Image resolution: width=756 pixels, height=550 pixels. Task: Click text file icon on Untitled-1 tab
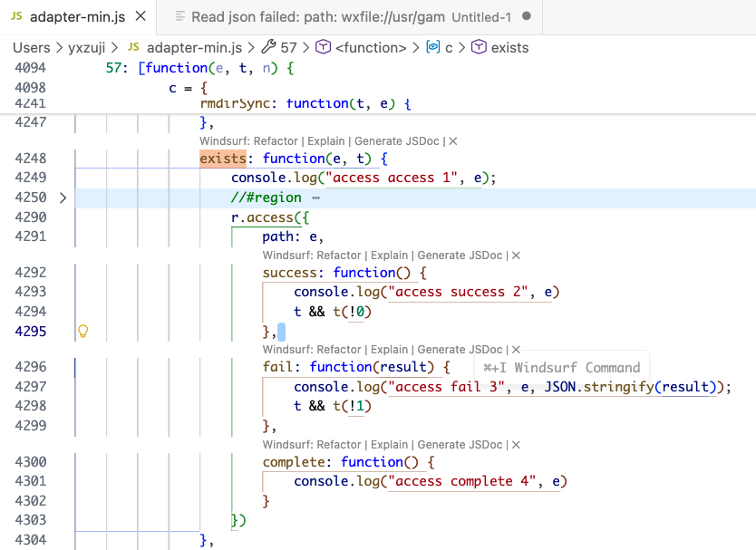[179, 16]
